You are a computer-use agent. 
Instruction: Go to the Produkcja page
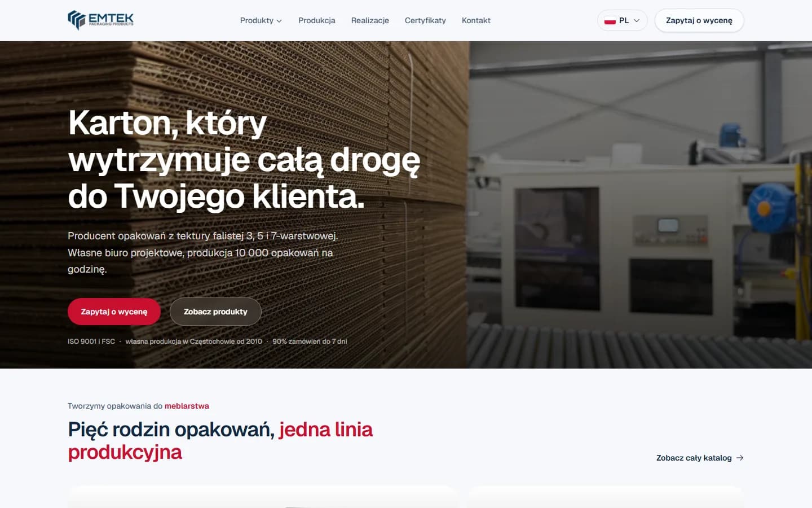[317, 20]
